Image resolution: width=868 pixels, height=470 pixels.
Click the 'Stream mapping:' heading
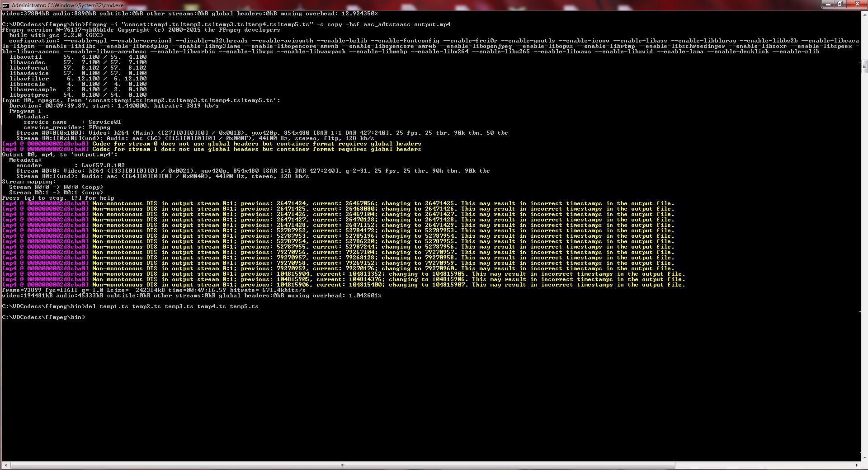pyautogui.click(x=29, y=182)
